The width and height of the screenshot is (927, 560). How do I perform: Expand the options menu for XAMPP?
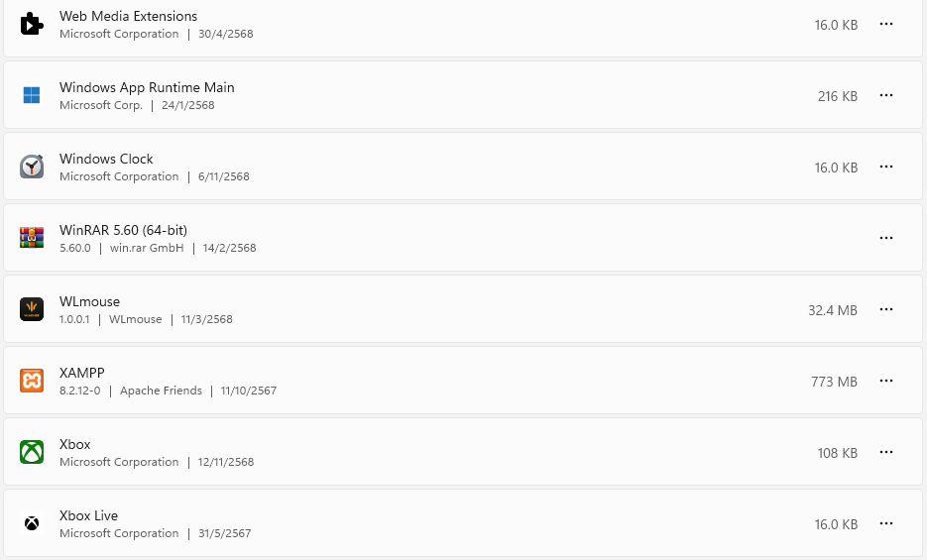coord(886,381)
